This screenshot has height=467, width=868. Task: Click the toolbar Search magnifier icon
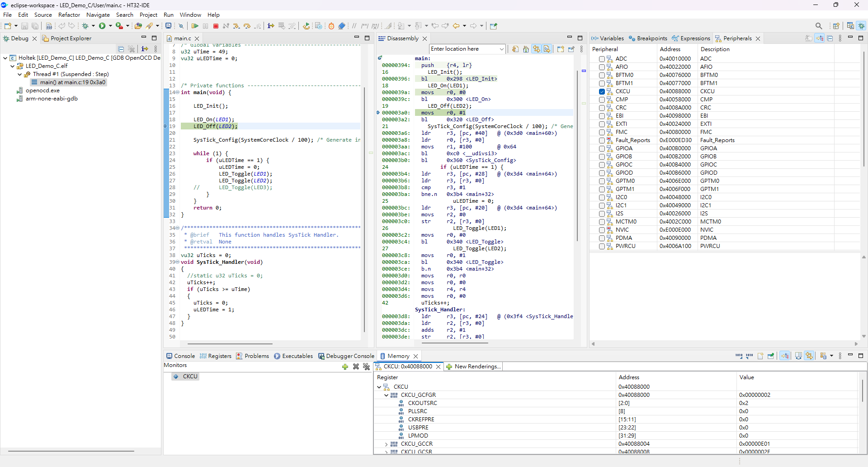pyautogui.click(x=819, y=26)
